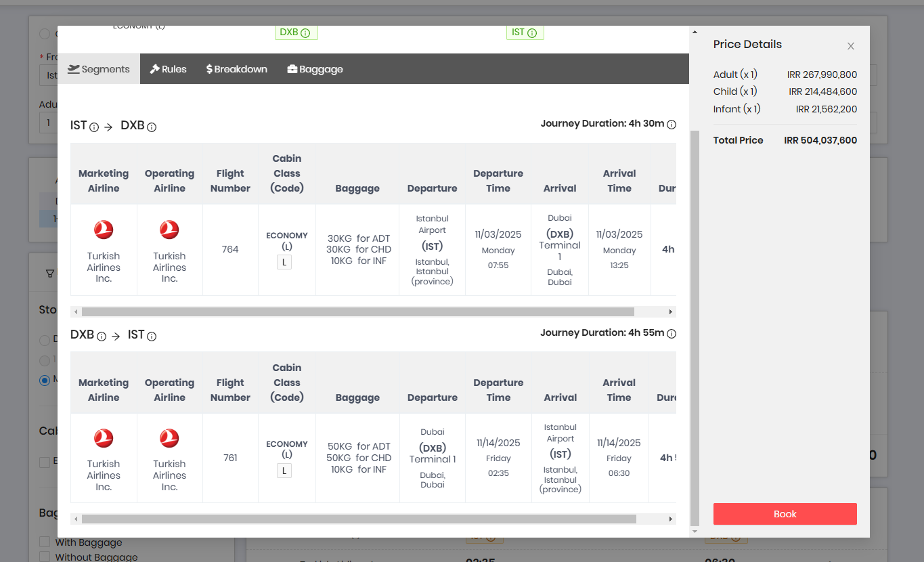The width and height of the screenshot is (924, 562).
Task: Open the Breakdown tab
Action: click(236, 69)
